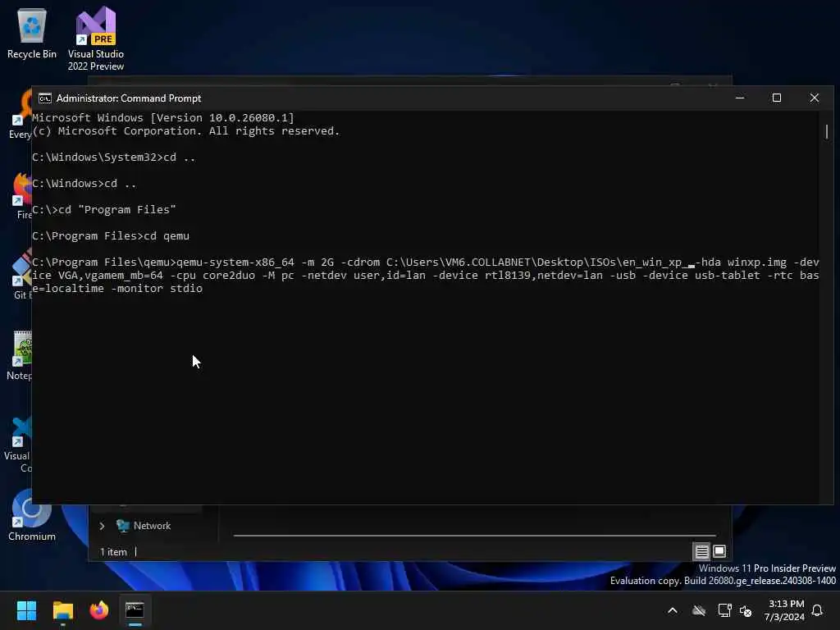Open the clock showing 3:13 PM

(785, 610)
